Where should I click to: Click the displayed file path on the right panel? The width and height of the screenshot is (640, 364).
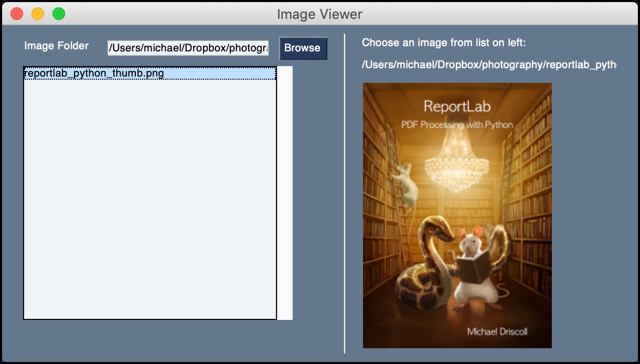(x=488, y=64)
